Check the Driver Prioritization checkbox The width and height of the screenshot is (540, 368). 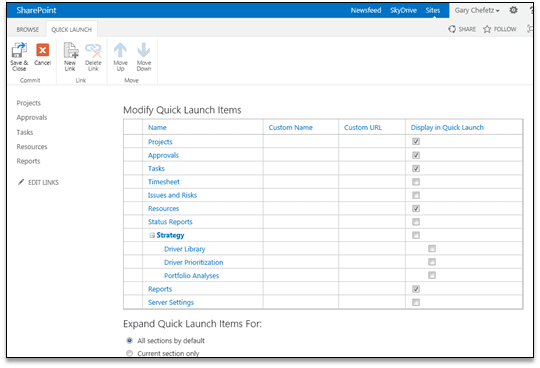(432, 262)
